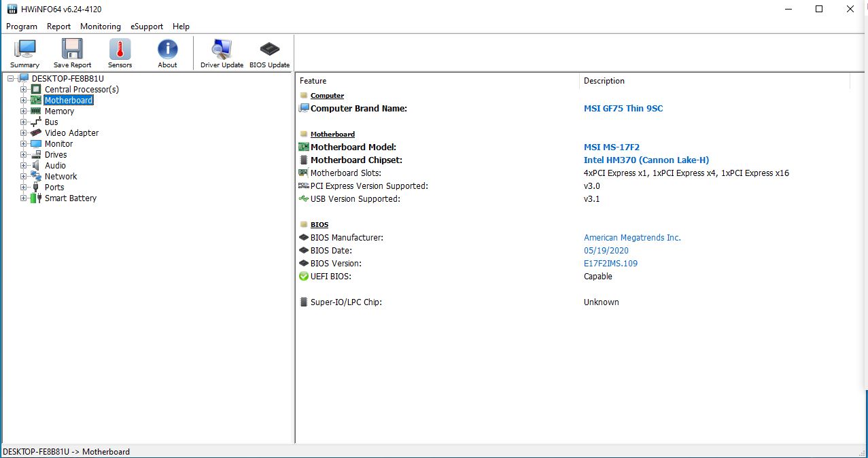Image resolution: width=868 pixels, height=458 pixels.
Task: Click the Super-IO/LPC Chip row label
Action: click(346, 302)
